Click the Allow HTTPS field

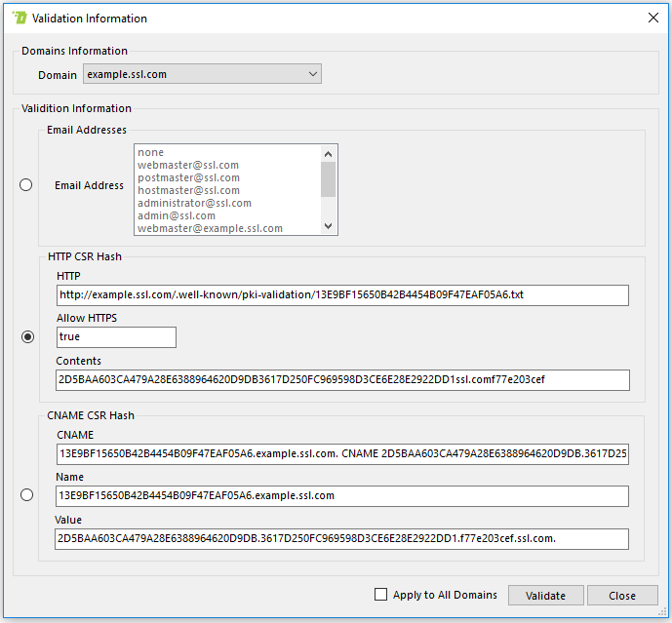point(116,337)
